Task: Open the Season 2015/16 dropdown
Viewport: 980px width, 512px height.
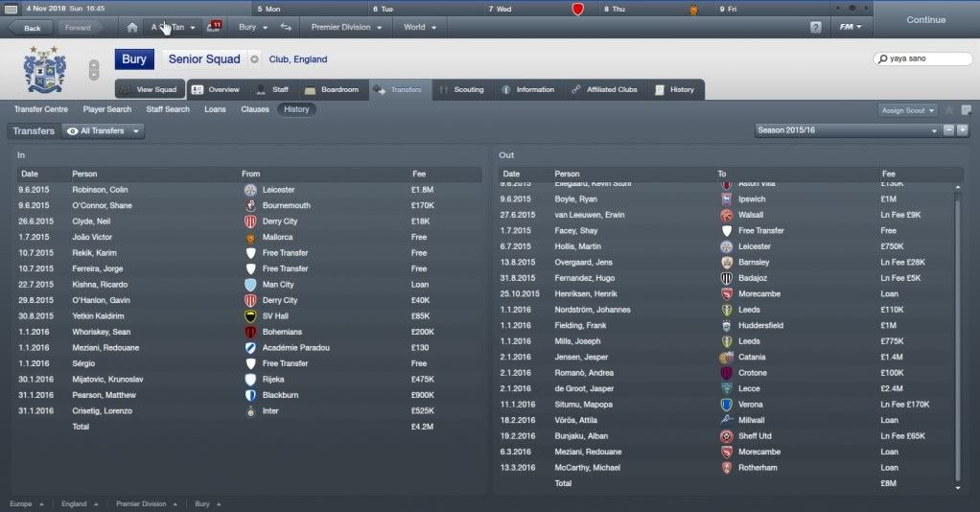Action: pyautogui.click(x=848, y=130)
